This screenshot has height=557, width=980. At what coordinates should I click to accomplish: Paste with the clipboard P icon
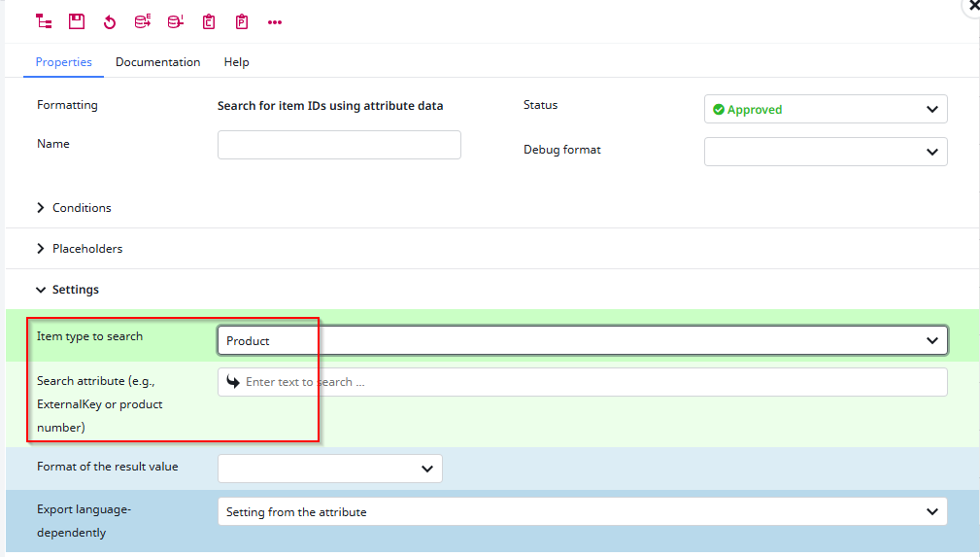click(x=242, y=22)
